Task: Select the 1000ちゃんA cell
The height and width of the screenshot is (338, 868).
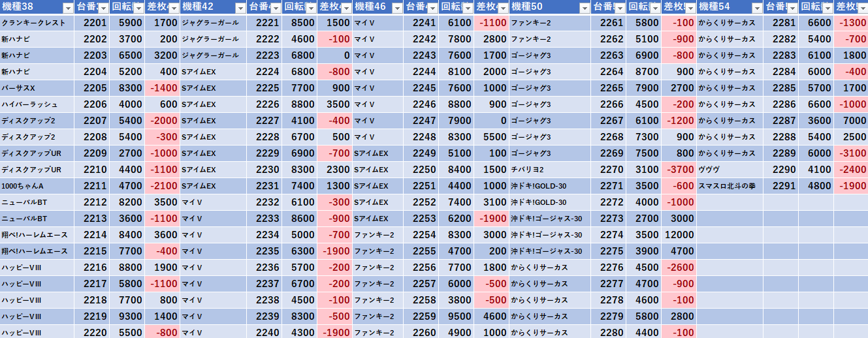Action: [x=37, y=186]
